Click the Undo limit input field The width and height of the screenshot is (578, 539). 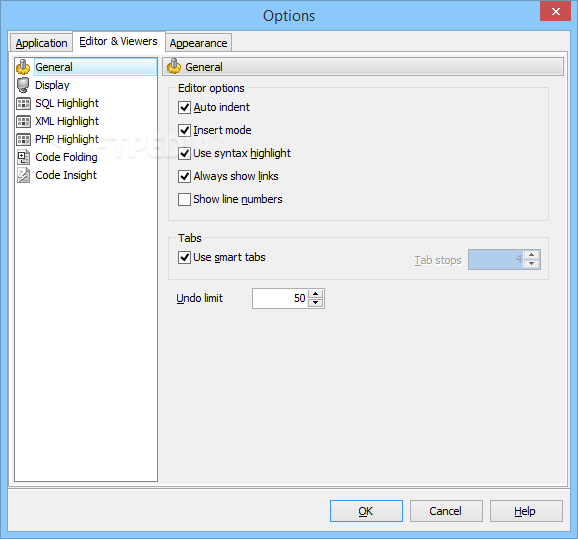pyautogui.click(x=281, y=298)
